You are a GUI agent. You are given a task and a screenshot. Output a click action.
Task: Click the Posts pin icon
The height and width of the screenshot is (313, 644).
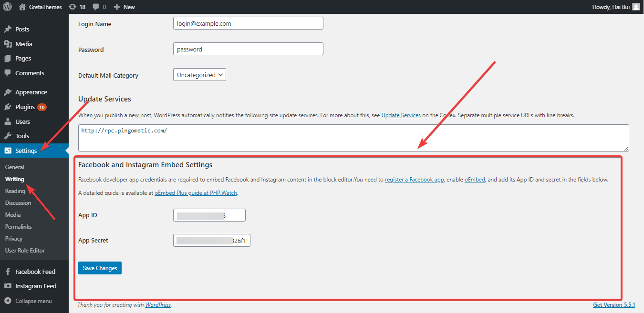click(x=8, y=29)
